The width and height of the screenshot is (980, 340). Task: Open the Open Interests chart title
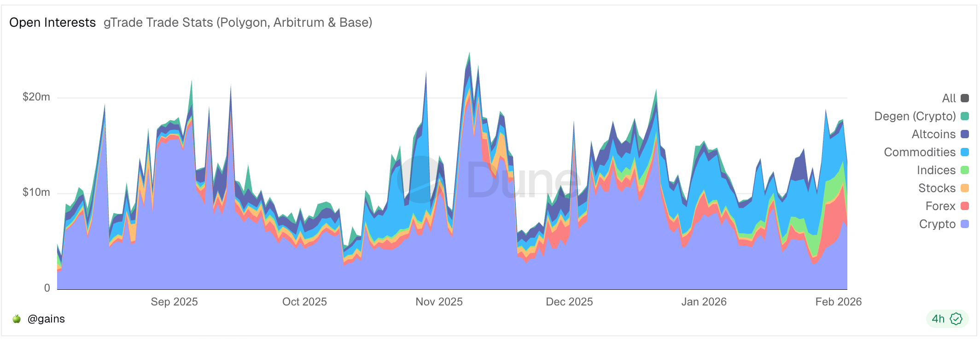(52, 23)
